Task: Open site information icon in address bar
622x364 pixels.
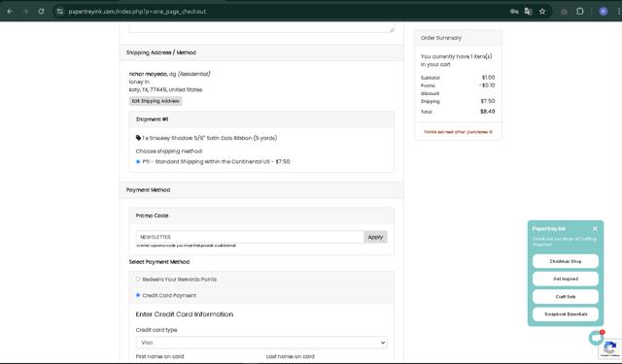Action: pos(60,12)
